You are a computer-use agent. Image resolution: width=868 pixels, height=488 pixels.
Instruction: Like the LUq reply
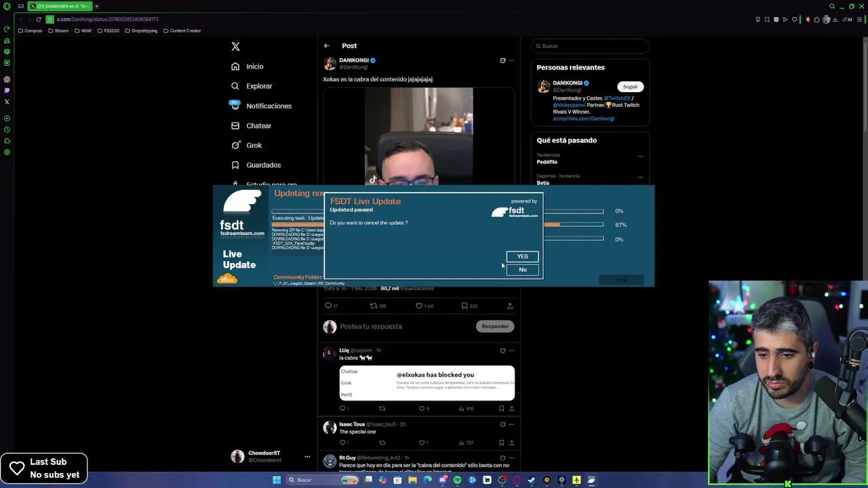click(422, 409)
